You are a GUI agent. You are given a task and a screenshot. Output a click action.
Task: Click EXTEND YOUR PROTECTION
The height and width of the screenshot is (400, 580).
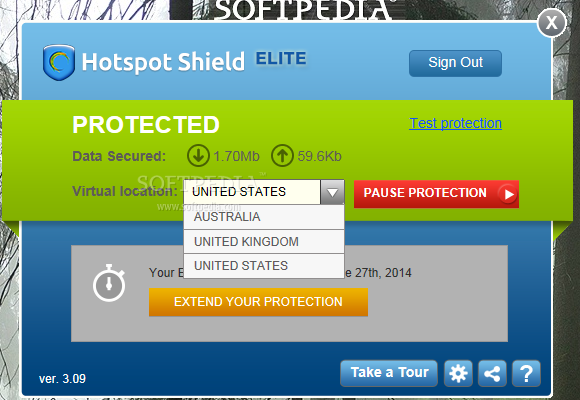coord(258,302)
